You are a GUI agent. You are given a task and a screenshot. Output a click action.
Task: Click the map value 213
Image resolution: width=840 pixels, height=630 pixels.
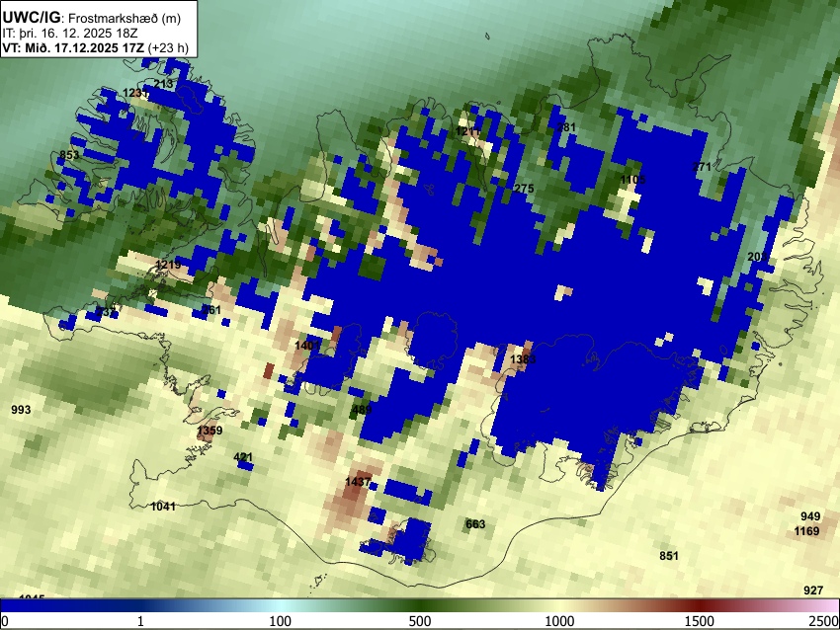[163, 84]
